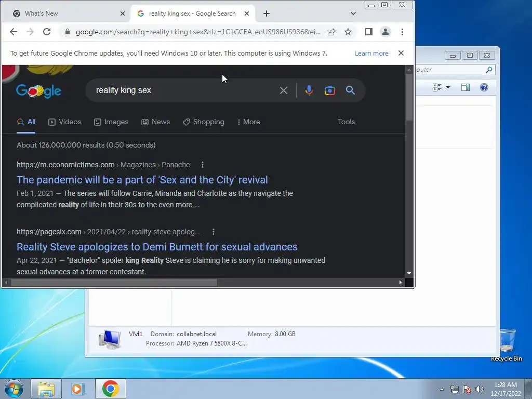Bookmark this page with the star icon

pyautogui.click(x=348, y=32)
